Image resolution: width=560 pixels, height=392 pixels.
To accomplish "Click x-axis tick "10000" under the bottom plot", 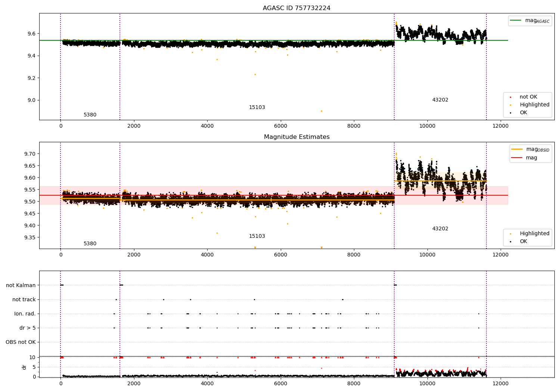I will click(427, 383).
